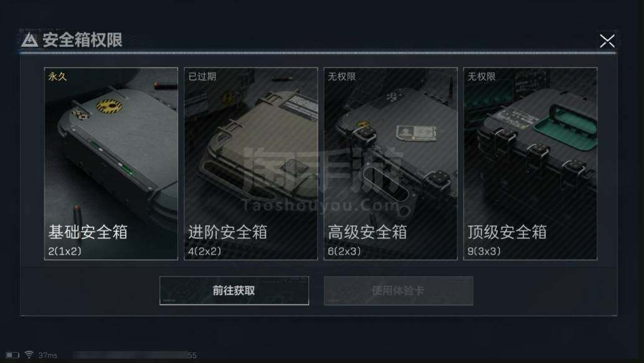Click the 4(2x2) capacity text
Image resolution: width=644 pixels, height=363 pixels.
tap(204, 251)
